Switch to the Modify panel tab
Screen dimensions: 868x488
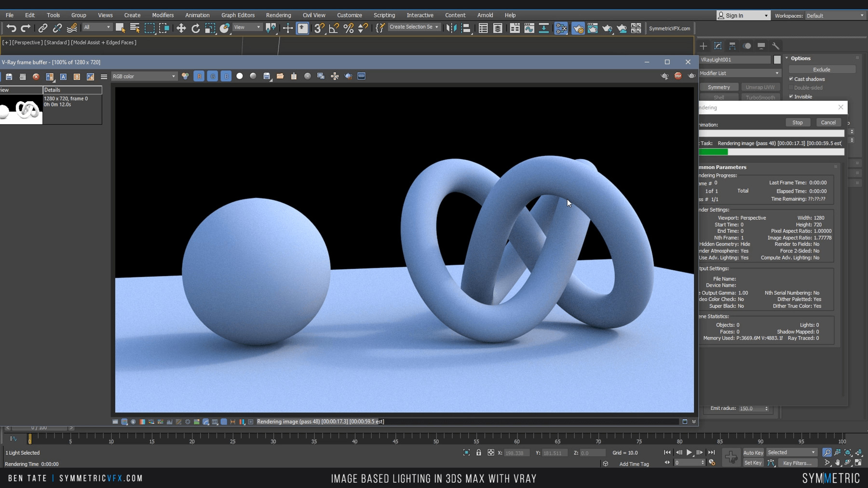click(718, 46)
